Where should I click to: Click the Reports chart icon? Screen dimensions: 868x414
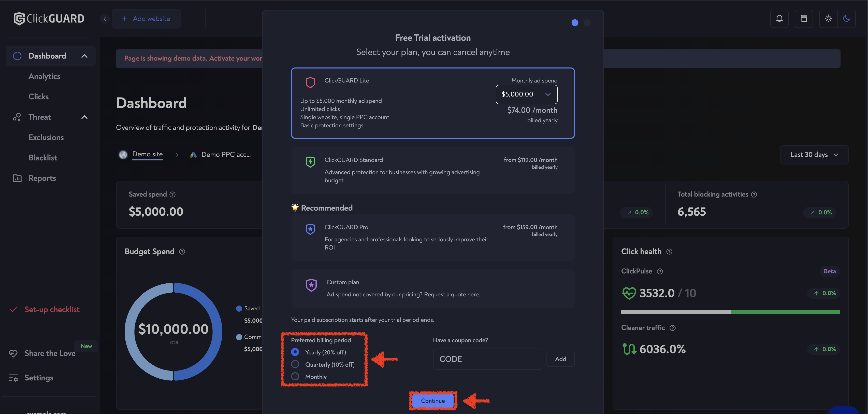coord(17,178)
